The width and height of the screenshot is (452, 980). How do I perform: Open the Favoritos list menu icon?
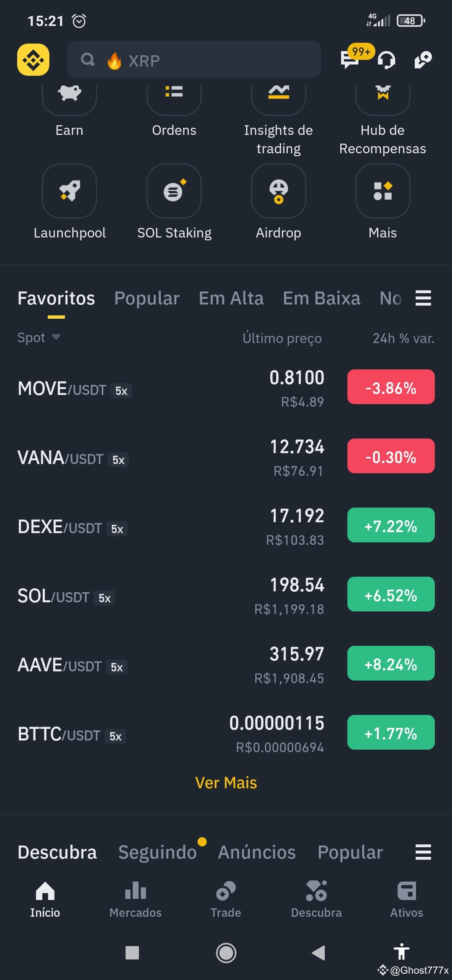pyautogui.click(x=423, y=298)
